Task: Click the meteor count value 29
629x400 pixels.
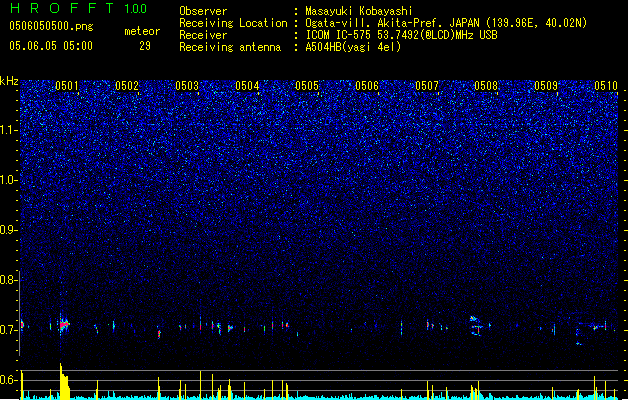Action: click(x=145, y=46)
